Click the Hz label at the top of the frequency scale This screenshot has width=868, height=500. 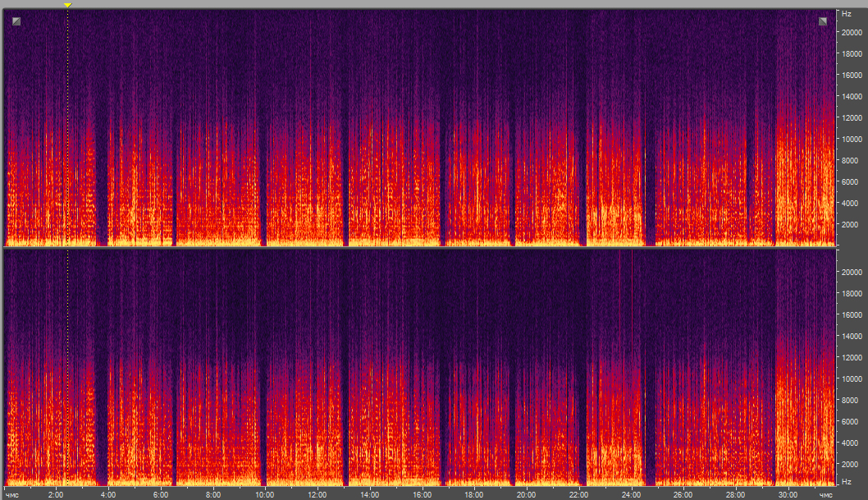[x=844, y=14]
